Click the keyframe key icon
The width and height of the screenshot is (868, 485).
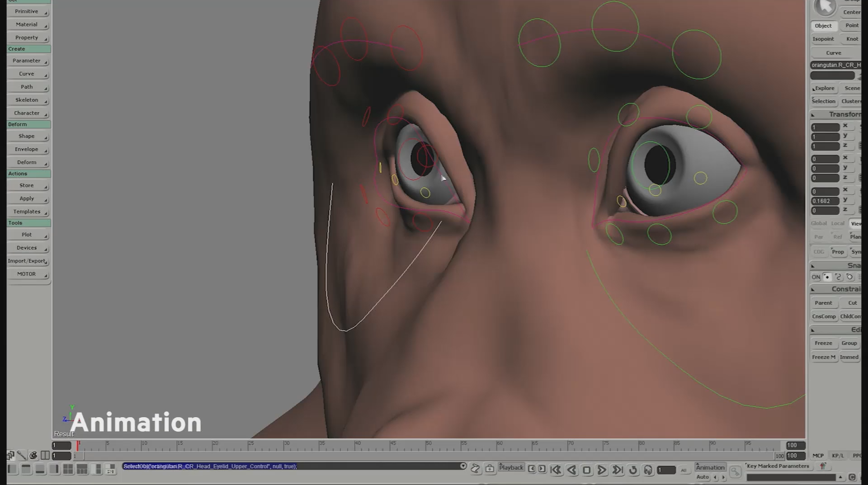tap(735, 472)
